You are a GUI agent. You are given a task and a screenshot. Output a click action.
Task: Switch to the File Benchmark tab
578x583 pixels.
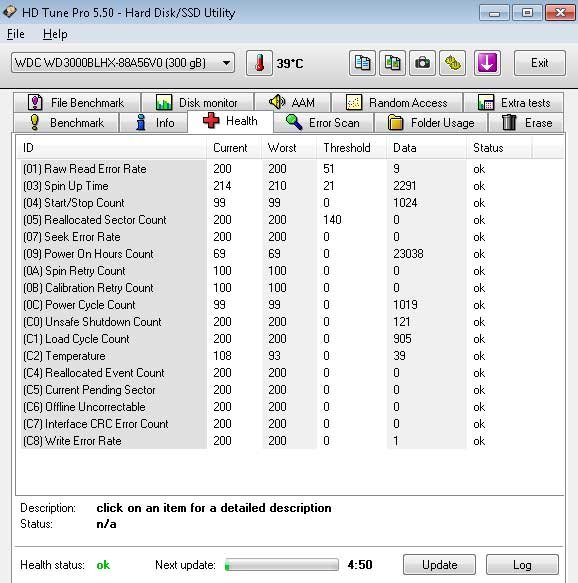click(77, 102)
